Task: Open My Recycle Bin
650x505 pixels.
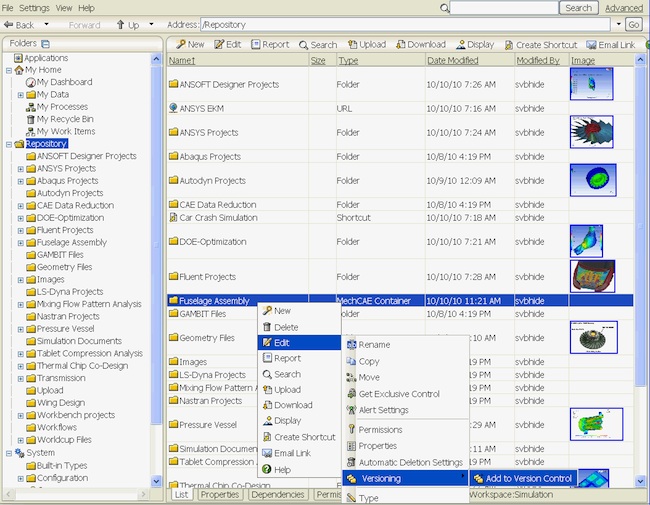Action: point(60,119)
